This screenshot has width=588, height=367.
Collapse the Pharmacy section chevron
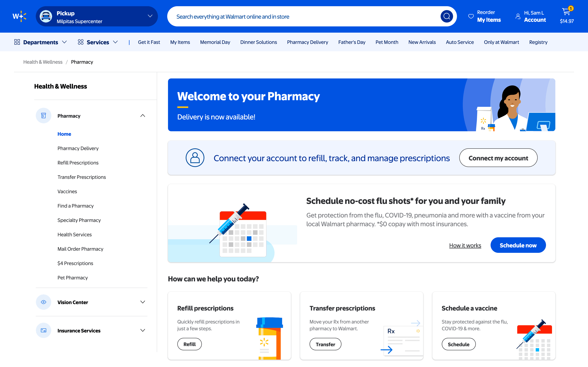pos(143,116)
